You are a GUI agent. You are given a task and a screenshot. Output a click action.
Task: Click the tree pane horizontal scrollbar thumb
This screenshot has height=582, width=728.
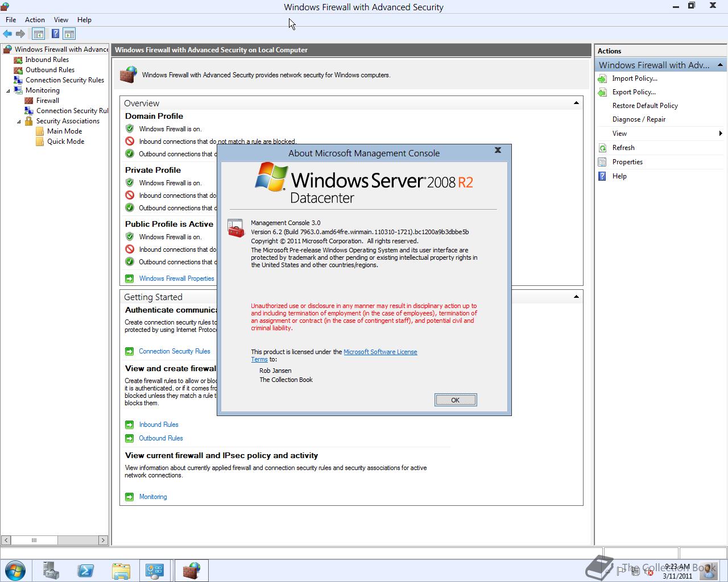pyautogui.click(x=34, y=540)
